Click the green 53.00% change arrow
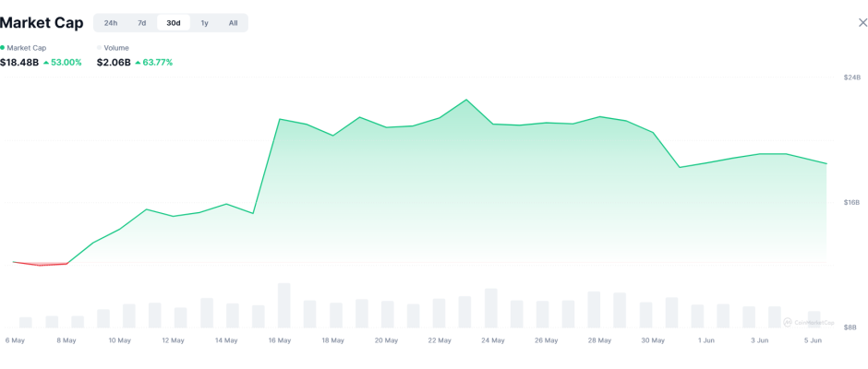Viewport: 868px width, 369px height. point(46,63)
